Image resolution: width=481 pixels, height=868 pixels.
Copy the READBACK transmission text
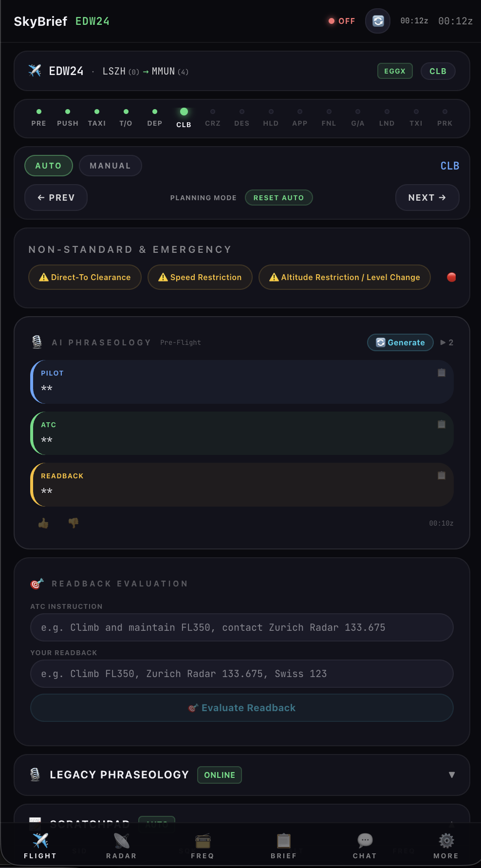click(442, 475)
